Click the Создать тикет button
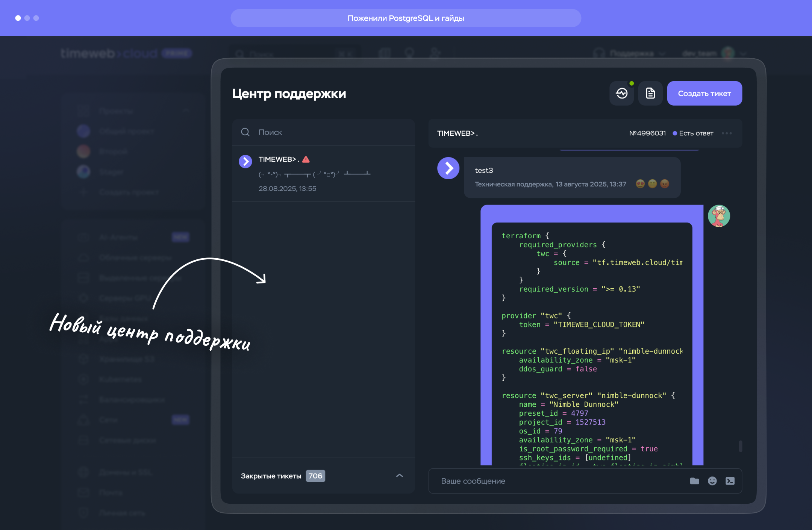 coord(704,93)
